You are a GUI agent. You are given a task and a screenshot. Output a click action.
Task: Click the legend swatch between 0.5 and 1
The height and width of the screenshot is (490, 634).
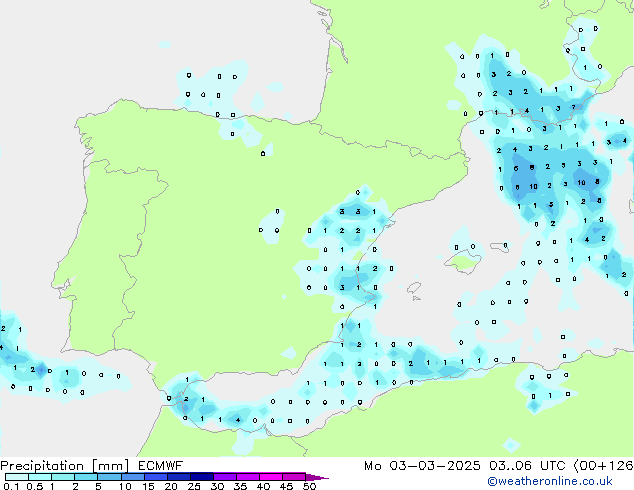coord(40,477)
